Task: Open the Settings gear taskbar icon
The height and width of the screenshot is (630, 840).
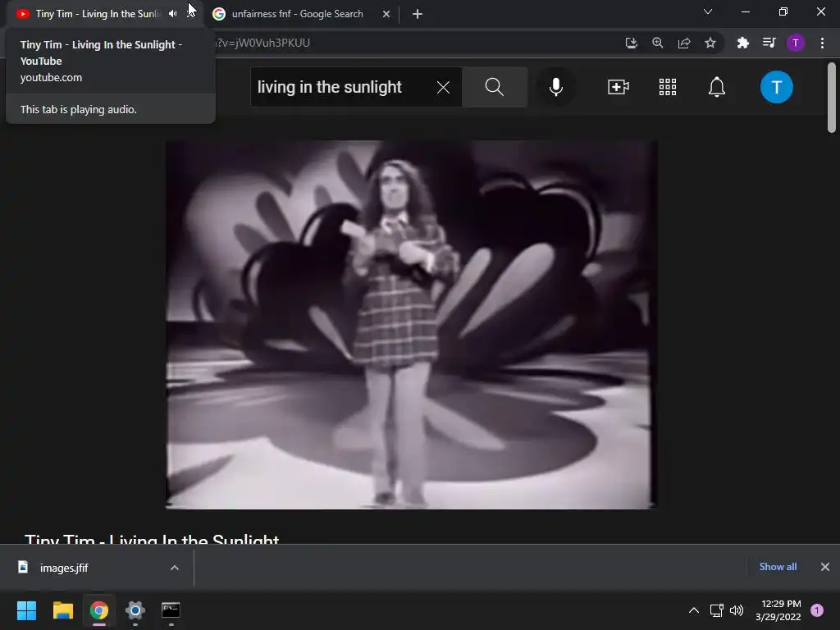Action: pyautogui.click(x=135, y=610)
